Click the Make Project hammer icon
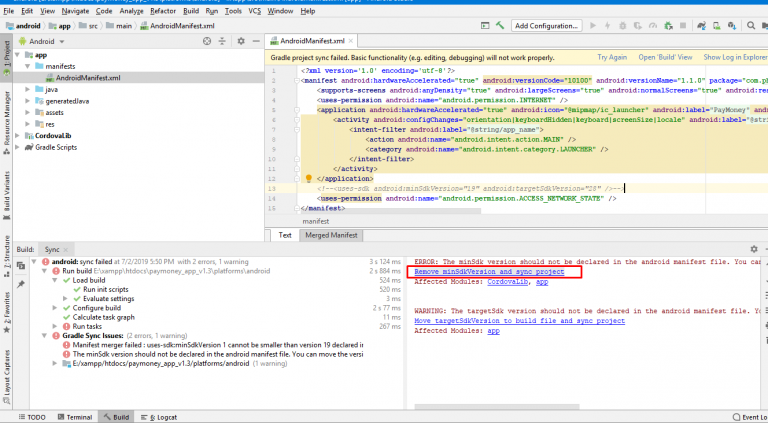Viewport: 768px width, 423px height. [499, 26]
